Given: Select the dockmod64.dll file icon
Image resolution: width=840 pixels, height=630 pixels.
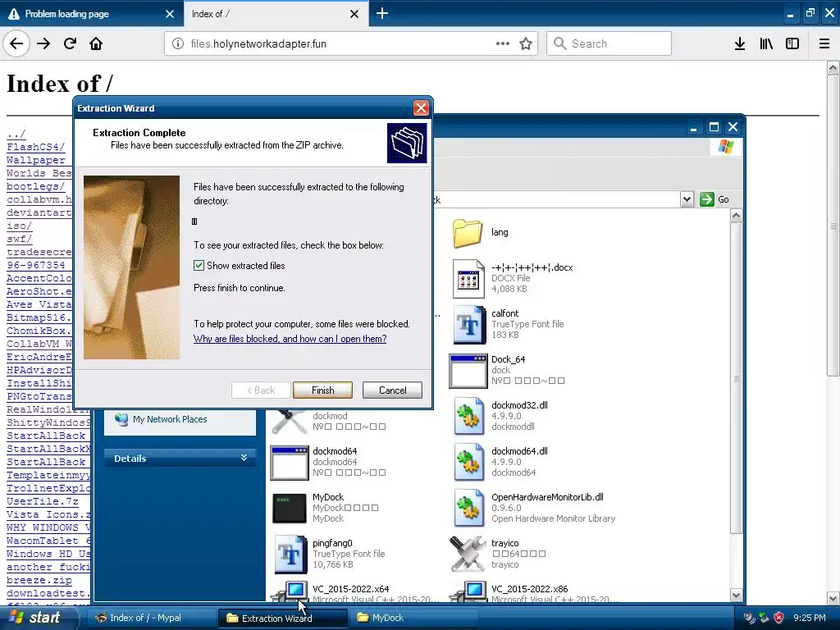Looking at the screenshot, I should click(x=468, y=463).
